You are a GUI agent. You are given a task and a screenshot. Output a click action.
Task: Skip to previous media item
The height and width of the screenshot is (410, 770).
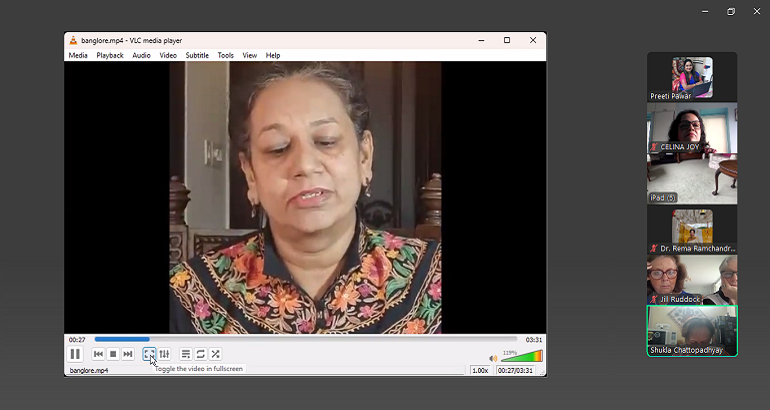tap(98, 354)
